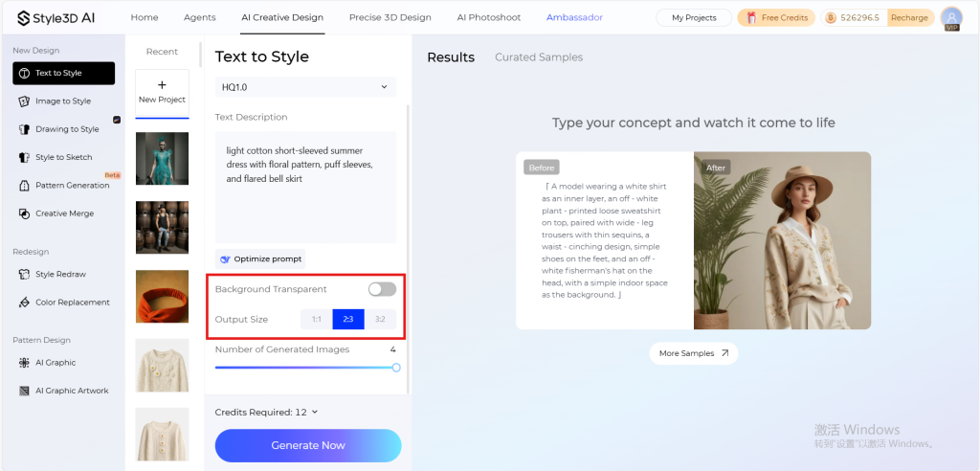Screen dimensions: 980x471
Task: Open Pattern Generation icon in sidebar
Action: (24, 185)
